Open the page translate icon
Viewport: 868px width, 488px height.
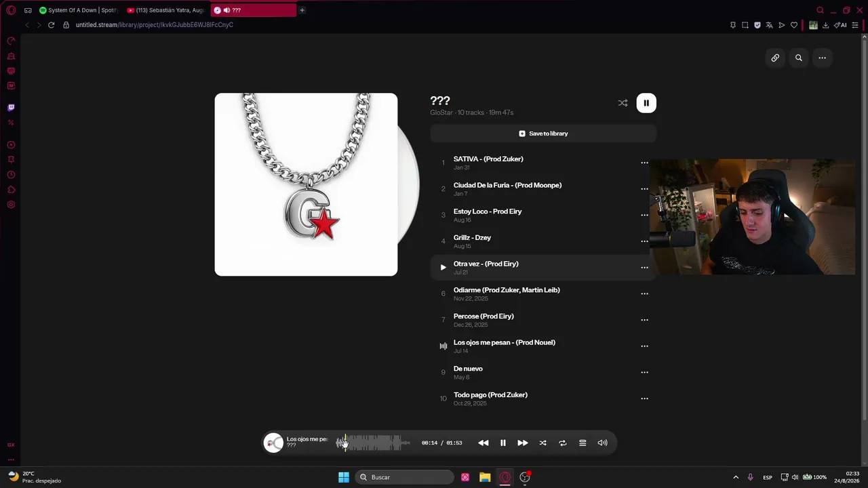[x=770, y=25]
